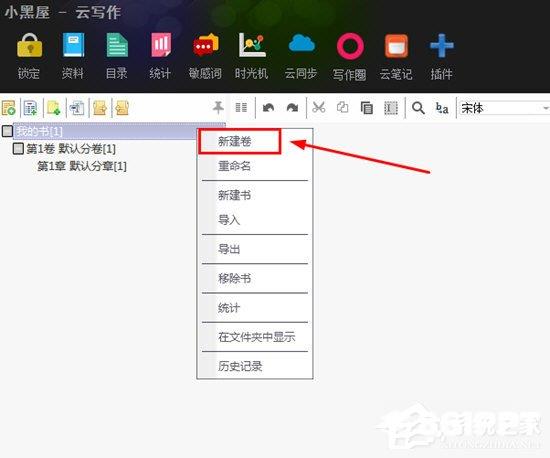Open the 资料 book icon
Image resolution: width=550 pixels, height=458 pixels.
[73, 45]
